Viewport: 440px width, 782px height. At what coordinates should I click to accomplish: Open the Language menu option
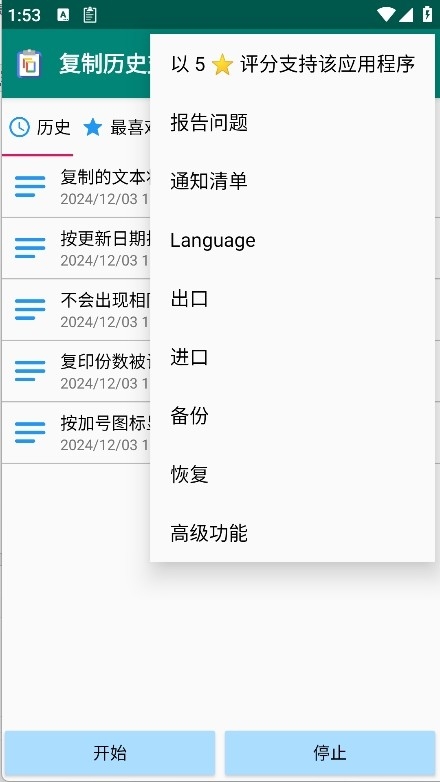coord(292,240)
